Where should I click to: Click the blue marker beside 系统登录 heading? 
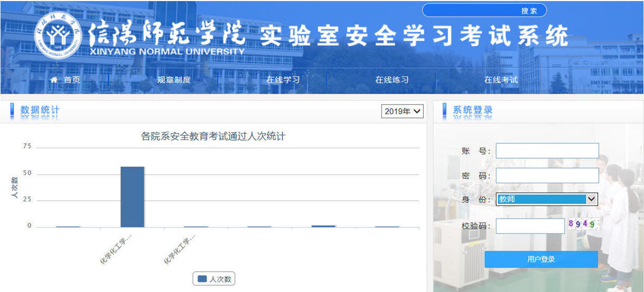tap(445, 110)
